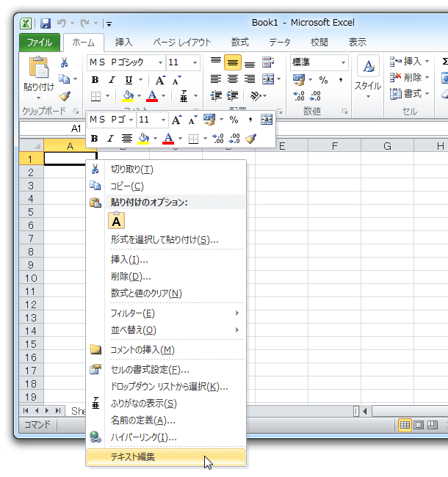This screenshot has width=448, height=477.
Task: Apply red font color in the ribbon
Action: (x=152, y=96)
